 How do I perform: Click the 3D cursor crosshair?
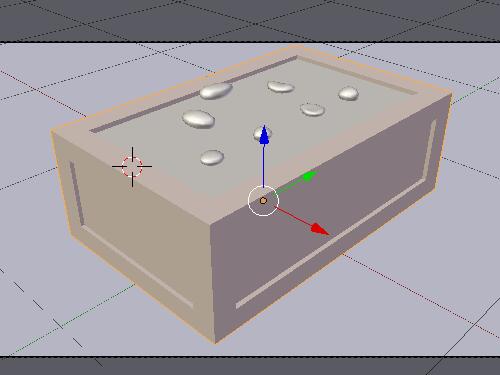tap(132, 166)
